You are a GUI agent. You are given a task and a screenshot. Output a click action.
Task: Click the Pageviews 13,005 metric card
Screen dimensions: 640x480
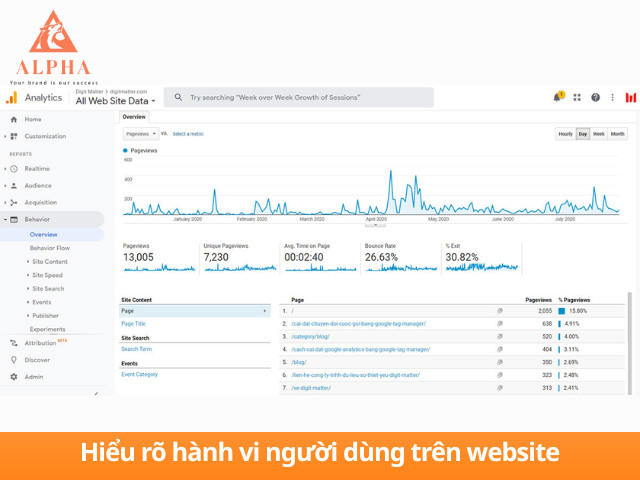(x=159, y=258)
